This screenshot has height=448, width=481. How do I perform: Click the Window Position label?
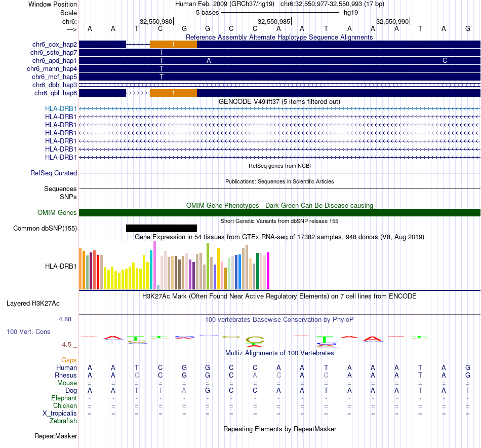(x=53, y=4)
